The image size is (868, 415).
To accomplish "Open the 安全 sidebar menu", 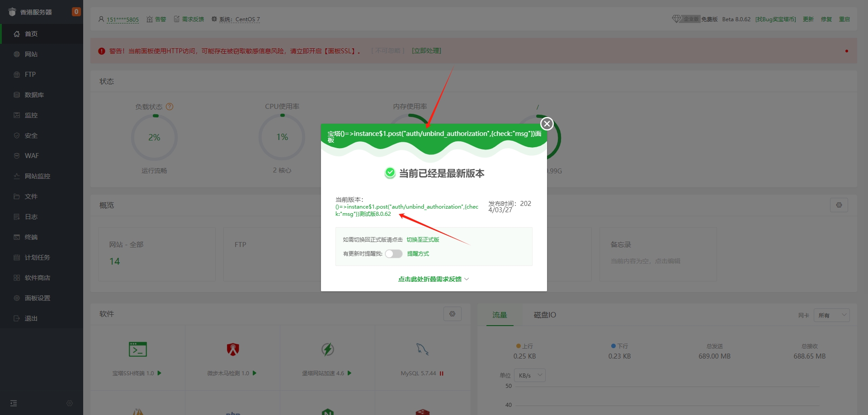I will [x=42, y=135].
